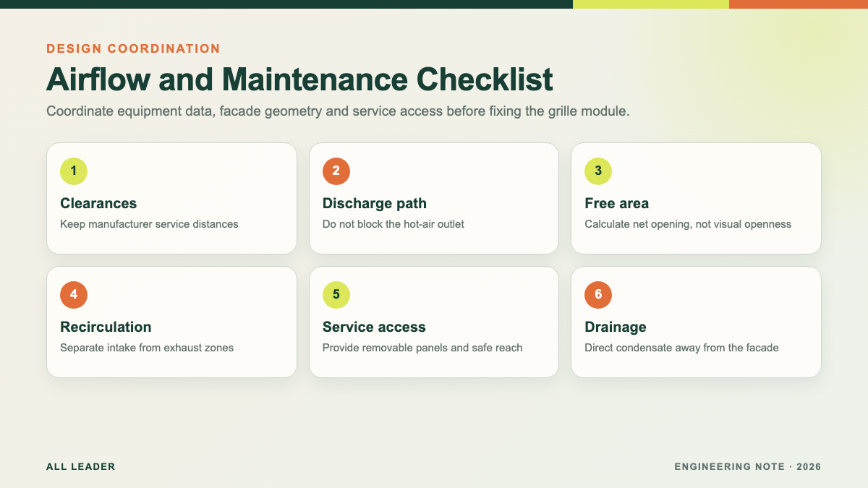Image resolution: width=868 pixels, height=488 pixels.
Task: Click the number 3 badge on Free area card
Action: (598, 171)
